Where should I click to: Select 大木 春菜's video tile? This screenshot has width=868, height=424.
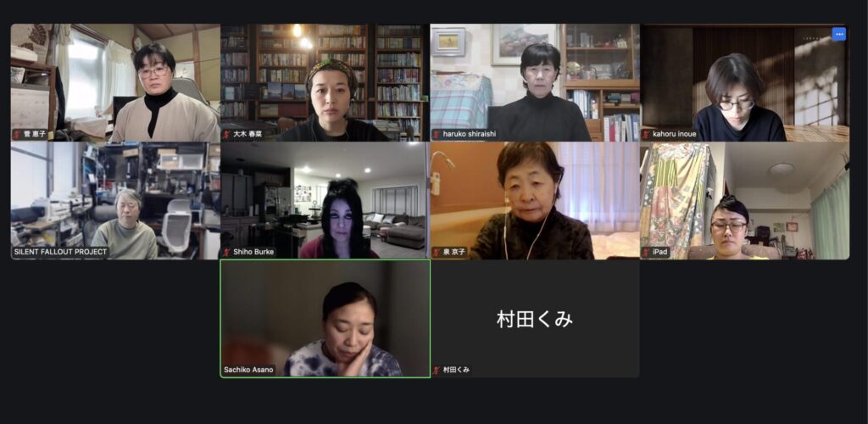[325, 82]
